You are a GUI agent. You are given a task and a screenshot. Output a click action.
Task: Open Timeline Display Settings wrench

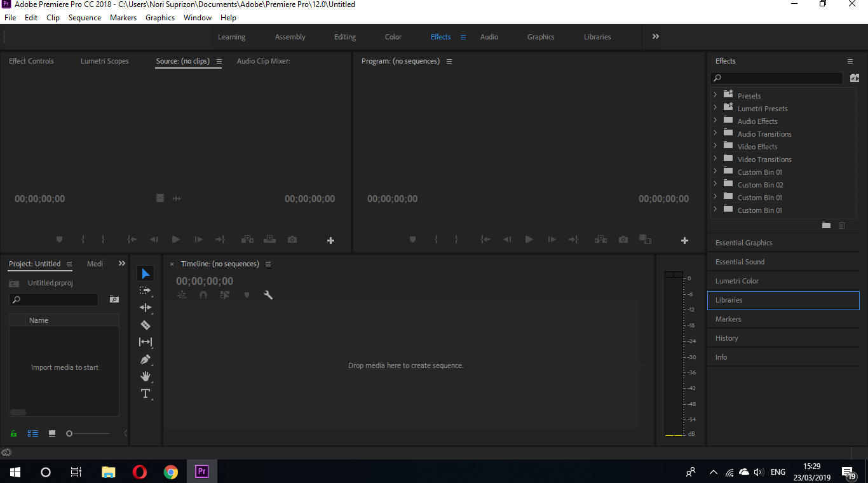[268, 295]
